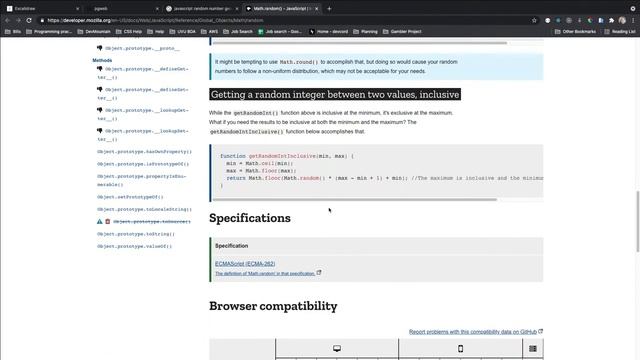Viewport: 640px width, 360px height.
Task: Open Object.prototype.valueOf() in sidebar
Action: (134, 246)
